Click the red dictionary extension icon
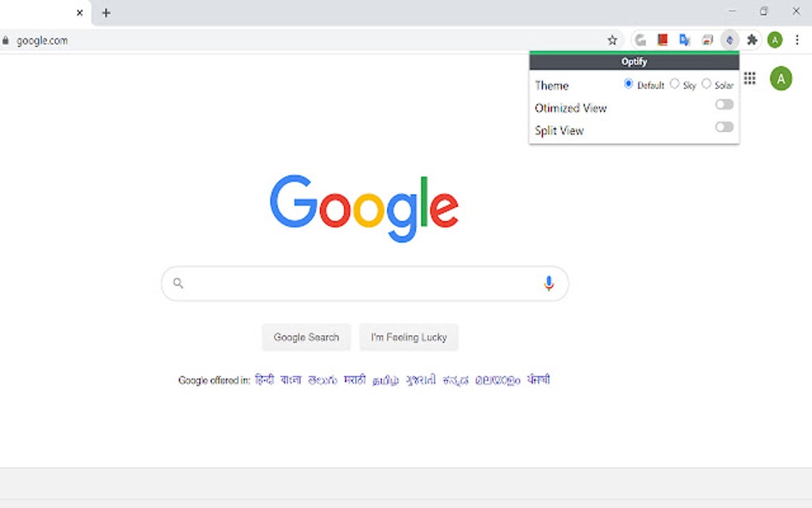 662,39
